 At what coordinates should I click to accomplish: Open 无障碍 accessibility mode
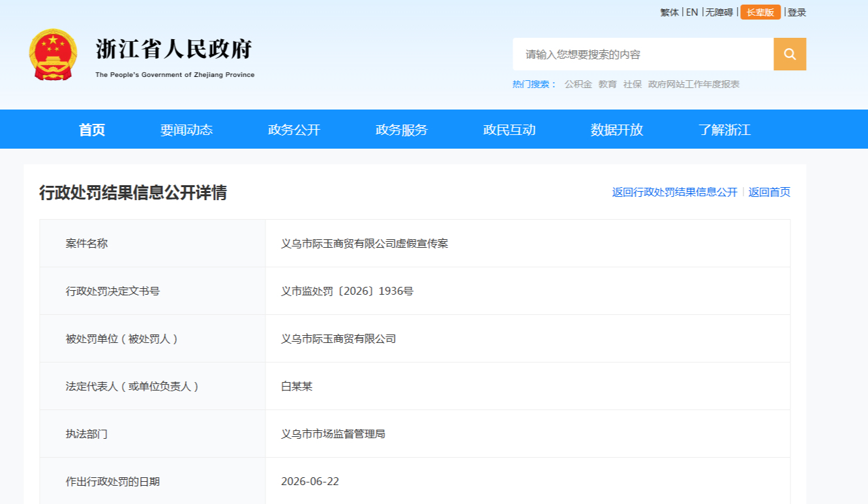(x=719, y=12)
